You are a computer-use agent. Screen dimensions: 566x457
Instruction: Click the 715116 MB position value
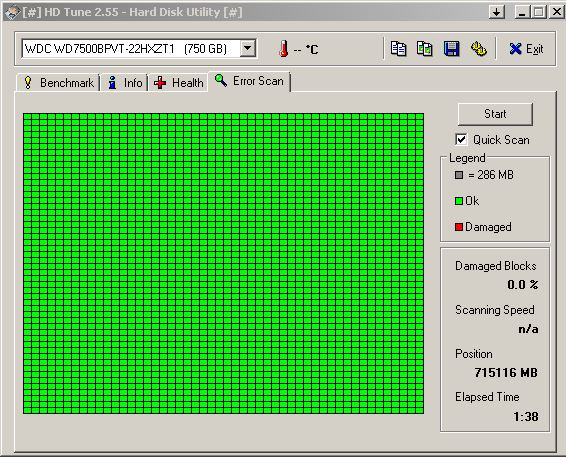[506, 372]
